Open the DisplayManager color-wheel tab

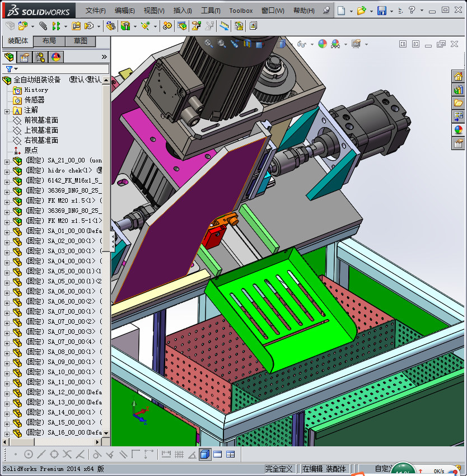55,57
